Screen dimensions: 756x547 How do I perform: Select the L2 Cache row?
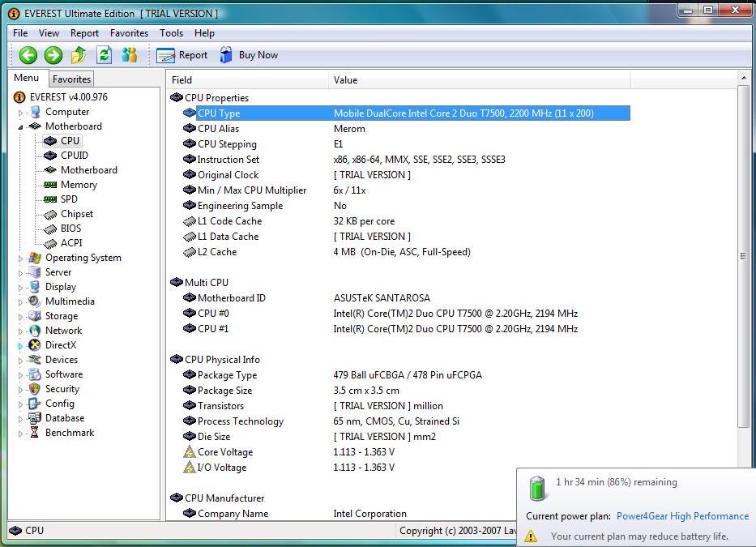coord(406,252)
